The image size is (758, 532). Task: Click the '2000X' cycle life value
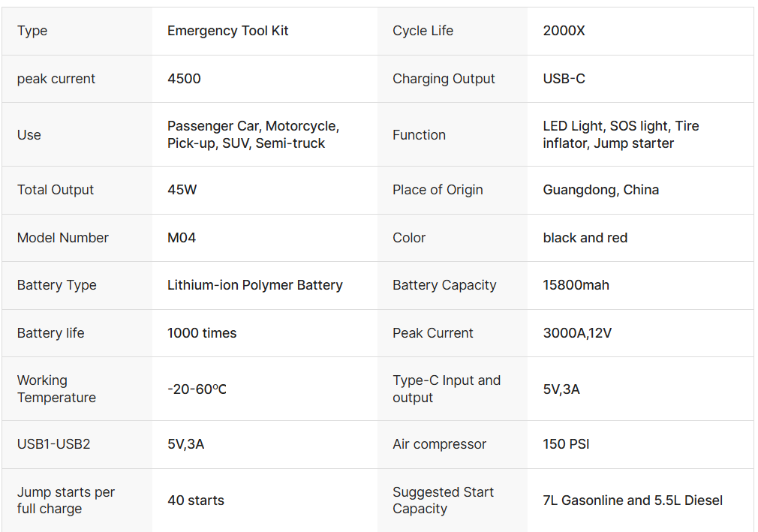[564, 31]
